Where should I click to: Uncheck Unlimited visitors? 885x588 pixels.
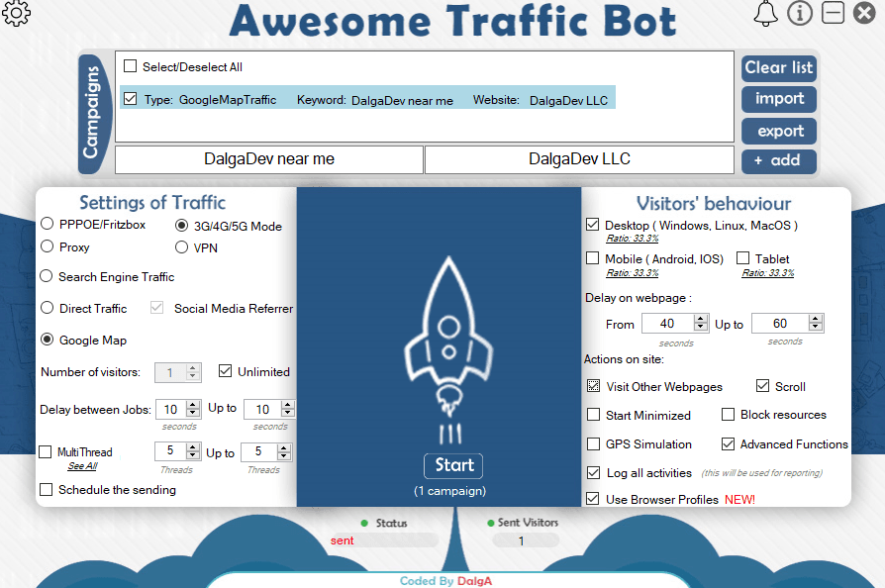pyautogui.click(x=225, y=371)
